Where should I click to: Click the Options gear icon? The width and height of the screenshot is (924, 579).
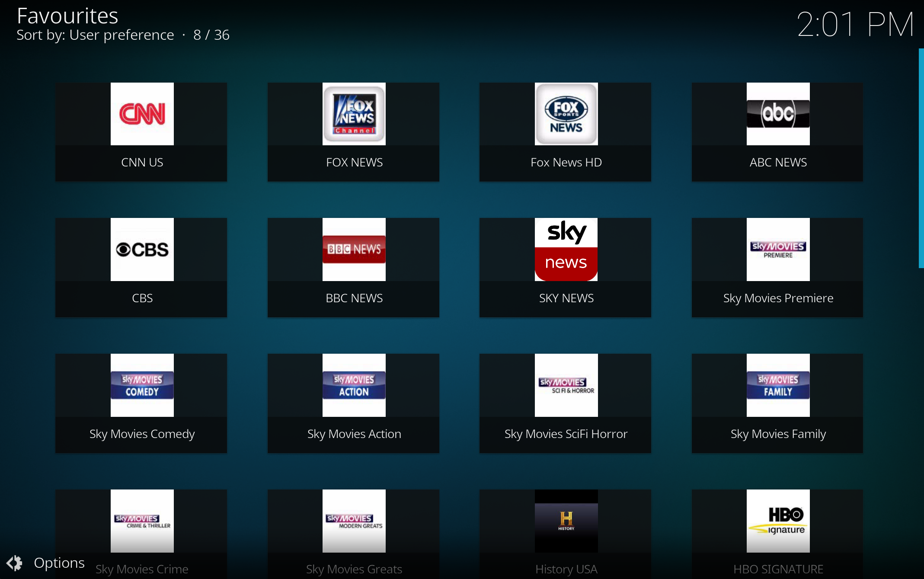click(15, 563)
